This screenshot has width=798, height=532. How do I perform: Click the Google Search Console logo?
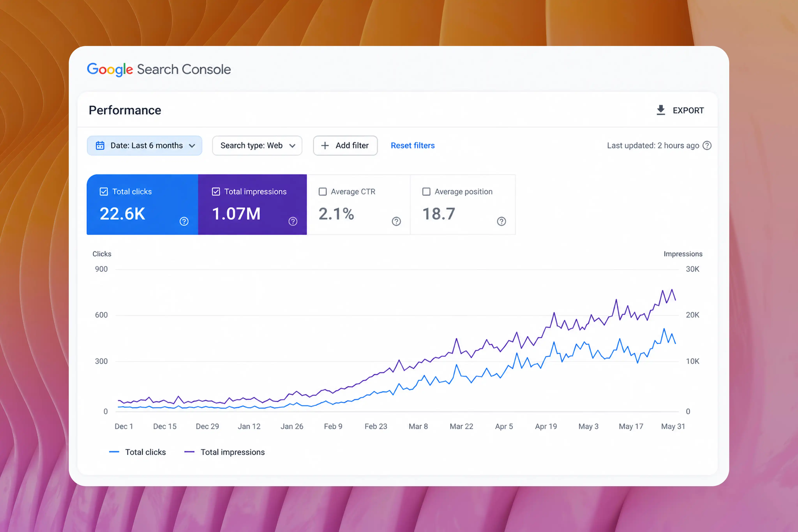(x=159, y=69)
